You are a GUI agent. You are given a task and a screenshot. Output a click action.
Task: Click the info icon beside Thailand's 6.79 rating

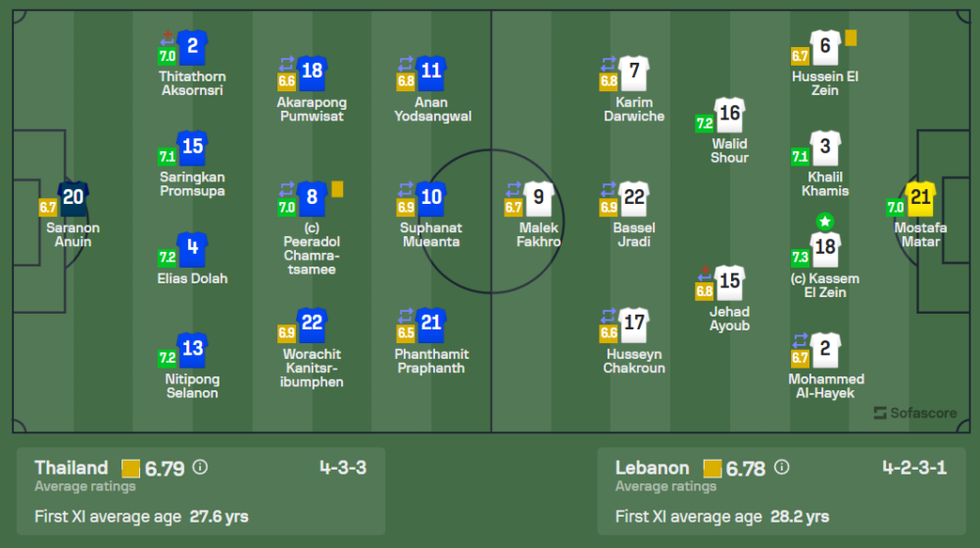point(201,468)
